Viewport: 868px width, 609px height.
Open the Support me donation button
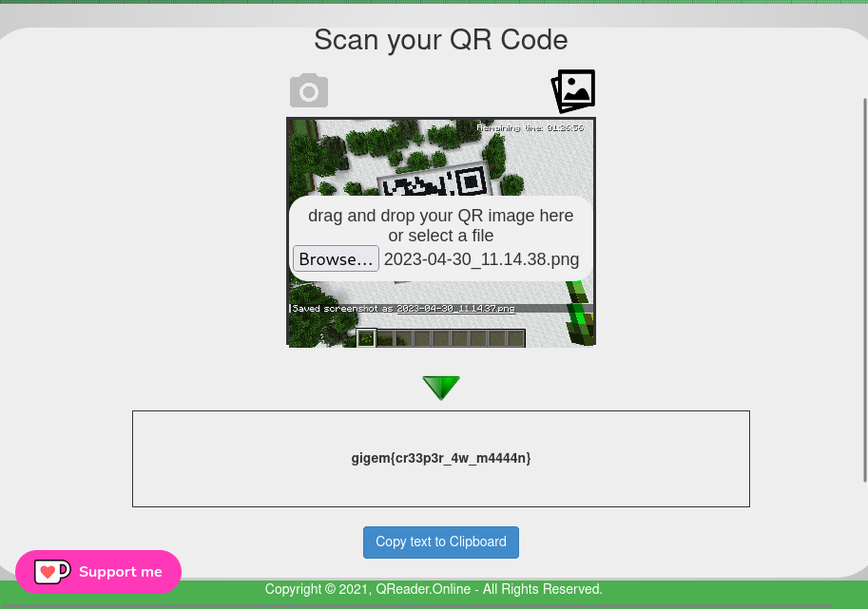coord(99,572)
